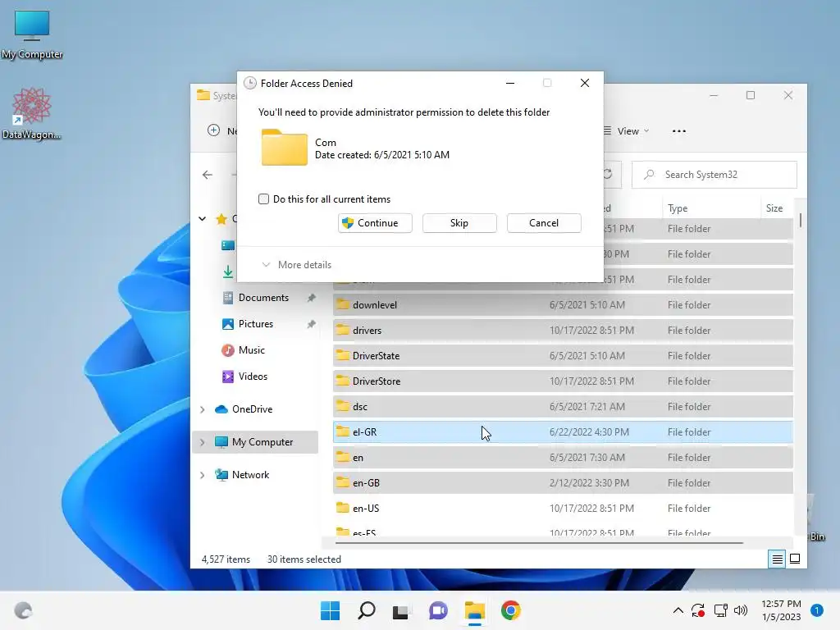Select OneDrive in the navigation pane
The height and width of the screenshot is (630, 840).
252,409
